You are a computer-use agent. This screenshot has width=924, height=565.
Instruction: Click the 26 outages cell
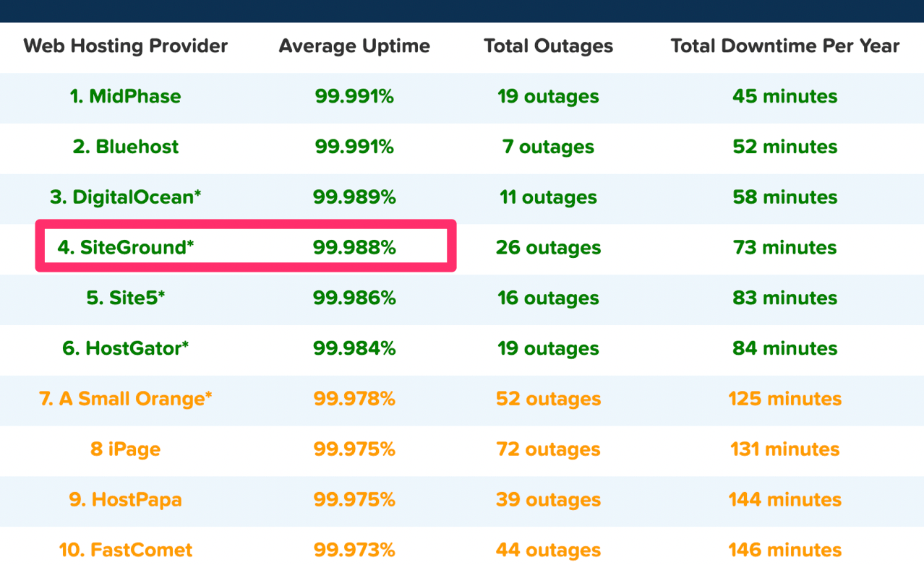548,249
